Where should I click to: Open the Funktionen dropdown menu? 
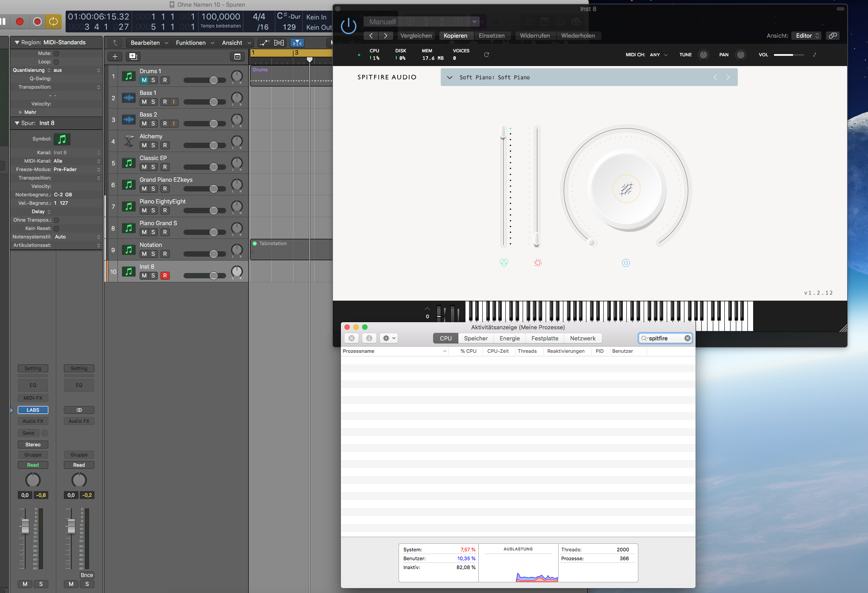coord(194,43)
